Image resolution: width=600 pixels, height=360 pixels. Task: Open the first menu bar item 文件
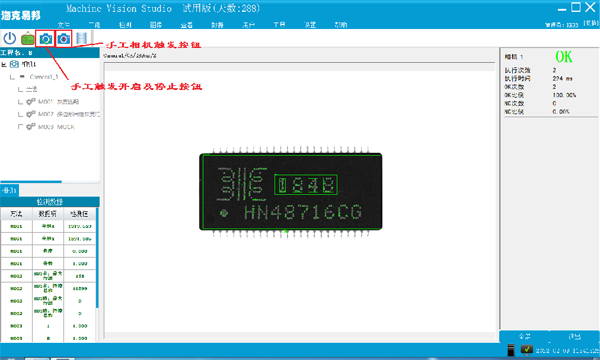pyautogui.click(x=64, y=25)
